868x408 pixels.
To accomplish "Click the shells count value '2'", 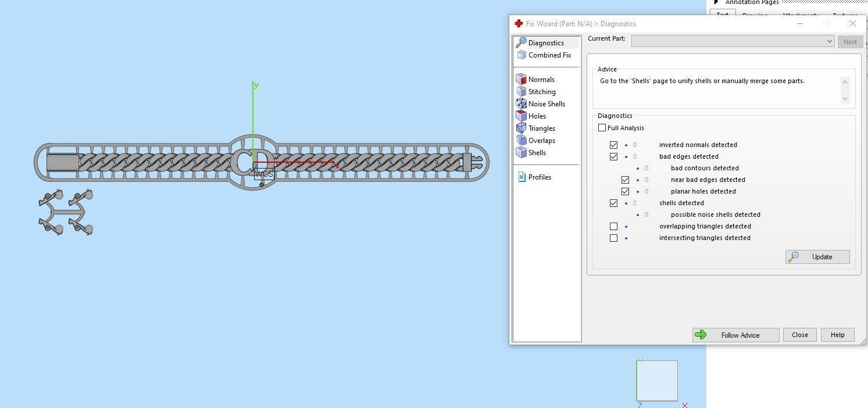I will pyautogui.click(x=635, y=203).
